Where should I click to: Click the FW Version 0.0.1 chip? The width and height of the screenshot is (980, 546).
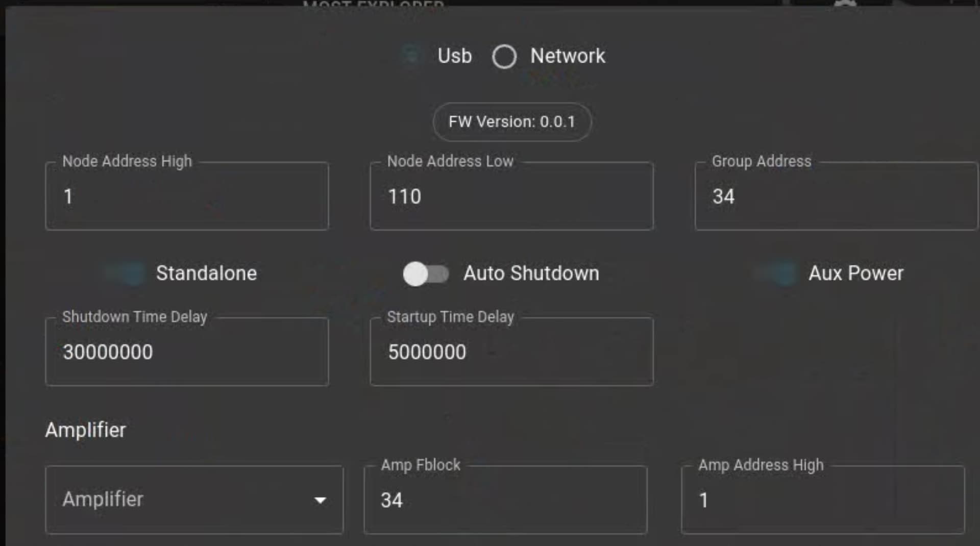click(x=512, y=122)
